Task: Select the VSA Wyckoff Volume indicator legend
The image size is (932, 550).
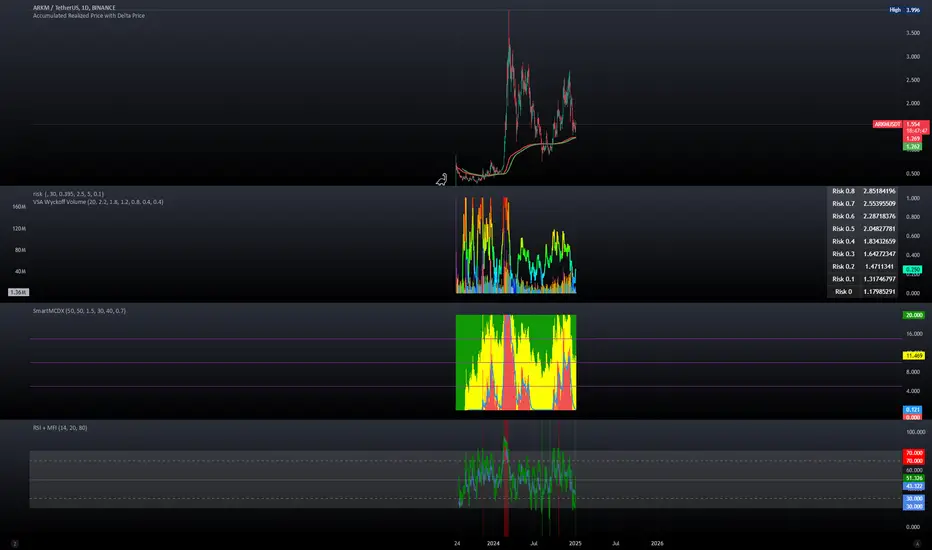Action: (x=98, y=202)
